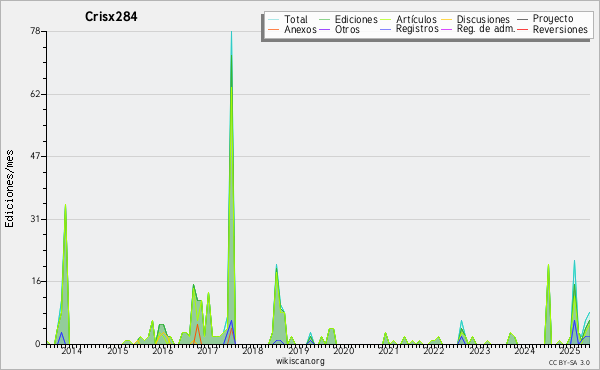600x370 pixels.
Task: Click the orange Anexos line swatch
Action: click(274, 29)
